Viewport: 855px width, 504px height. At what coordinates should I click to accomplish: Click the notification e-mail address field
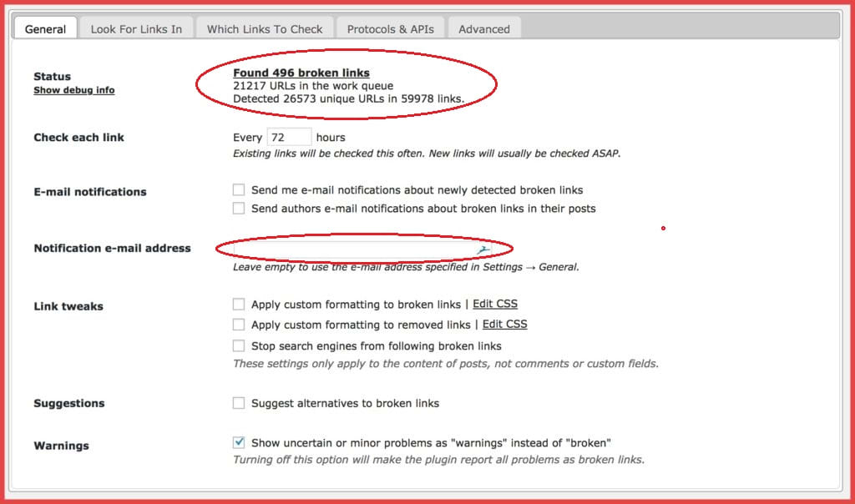[x=362, y=249]
